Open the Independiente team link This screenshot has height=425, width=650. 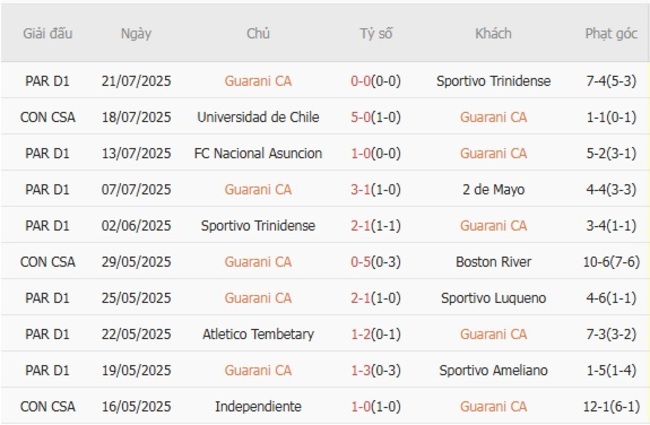pyautogui.click(x=258, y=406)
